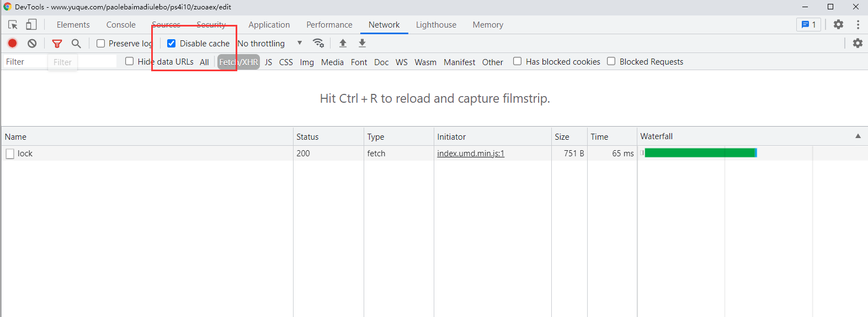The height and width of the screenshot is (317, 868).
Task: Filter requests by WS
Action: [402, 62]
